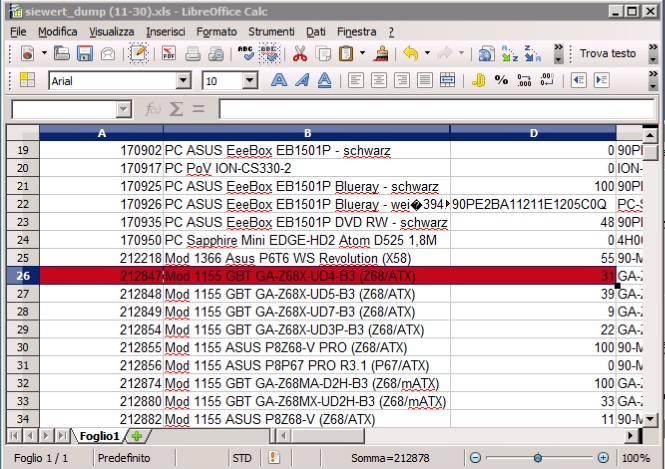Screen dimensions: 665x469
Task: Add new sheet with plus icon
Action: [x=137, y=436]
